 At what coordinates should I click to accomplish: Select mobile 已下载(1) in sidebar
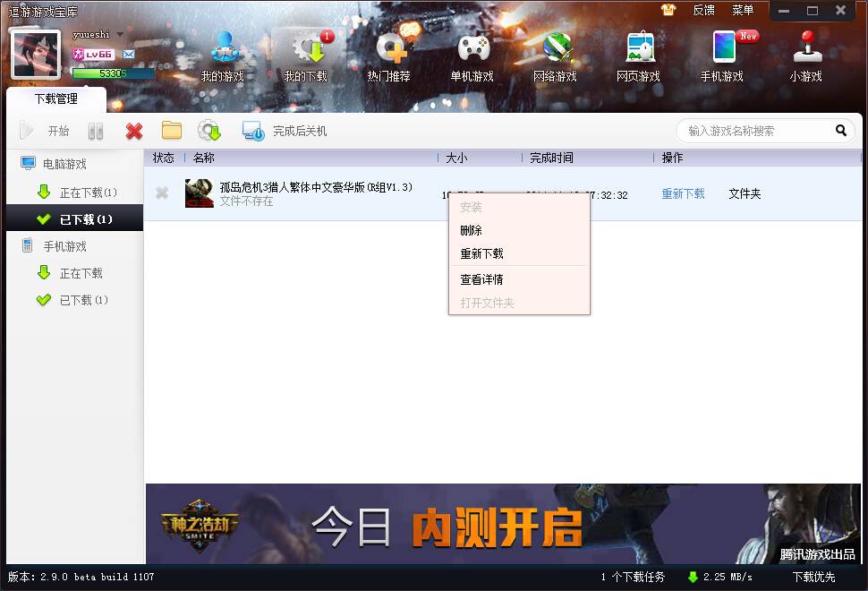coord(72,300)
